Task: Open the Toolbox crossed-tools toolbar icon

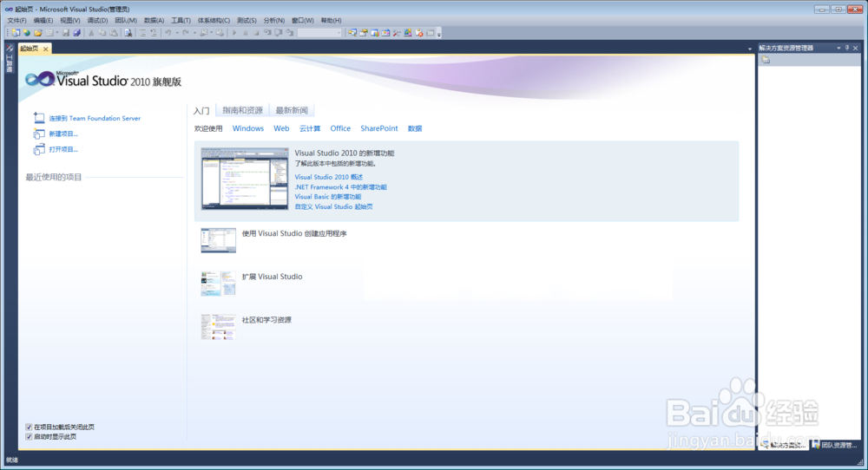Action: point(397,33)
